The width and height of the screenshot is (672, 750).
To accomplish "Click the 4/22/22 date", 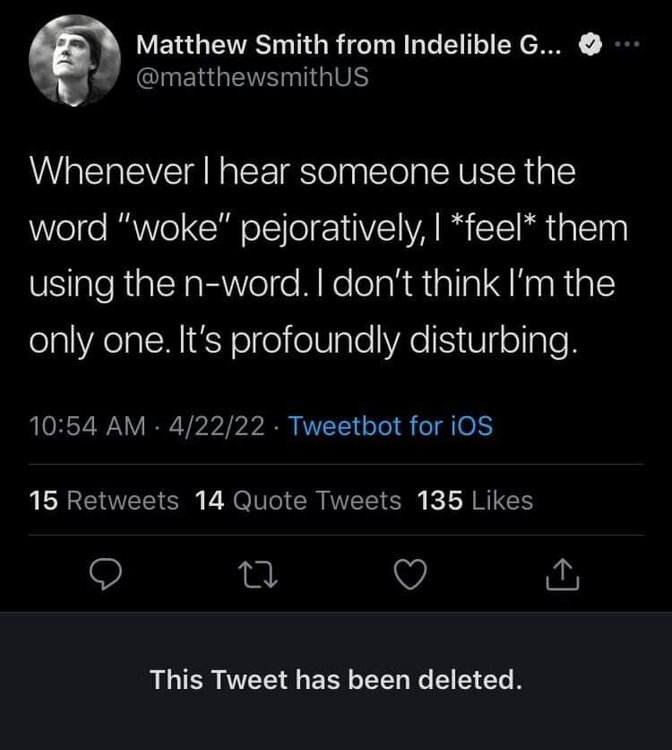I will (x=218, y=426).
